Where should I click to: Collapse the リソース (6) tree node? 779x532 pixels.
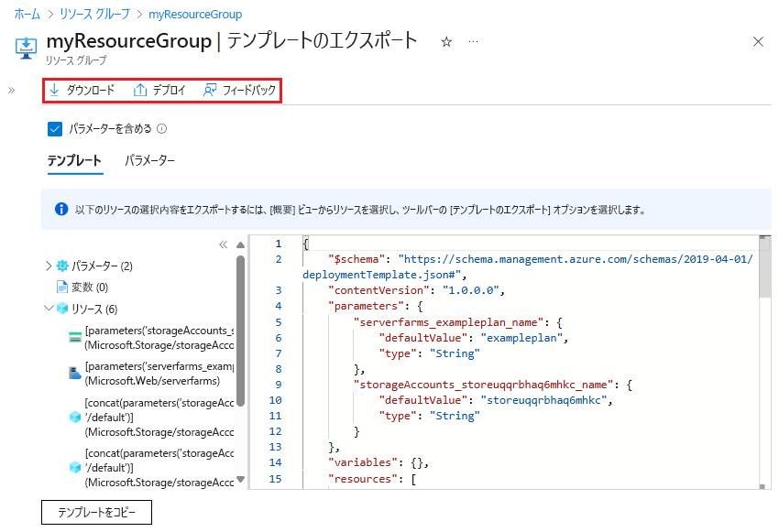click(49, 309)
